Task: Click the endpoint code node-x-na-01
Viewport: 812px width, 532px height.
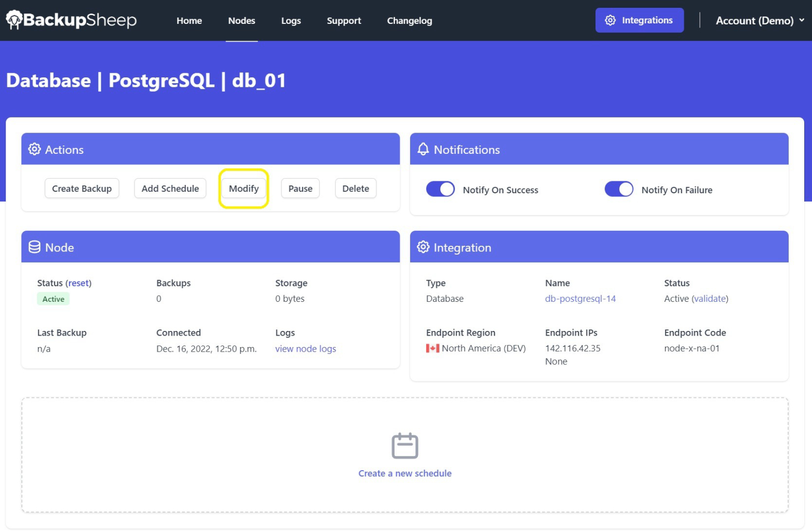Action: 692,348
